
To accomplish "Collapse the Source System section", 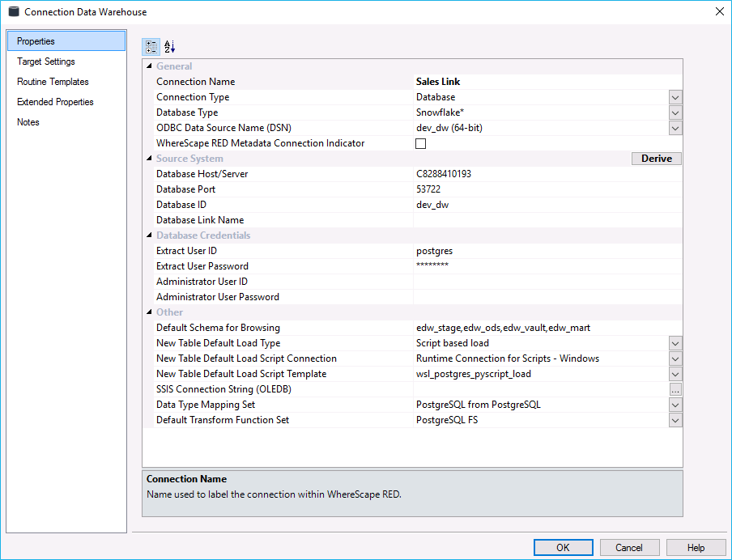I will [149, 158].
